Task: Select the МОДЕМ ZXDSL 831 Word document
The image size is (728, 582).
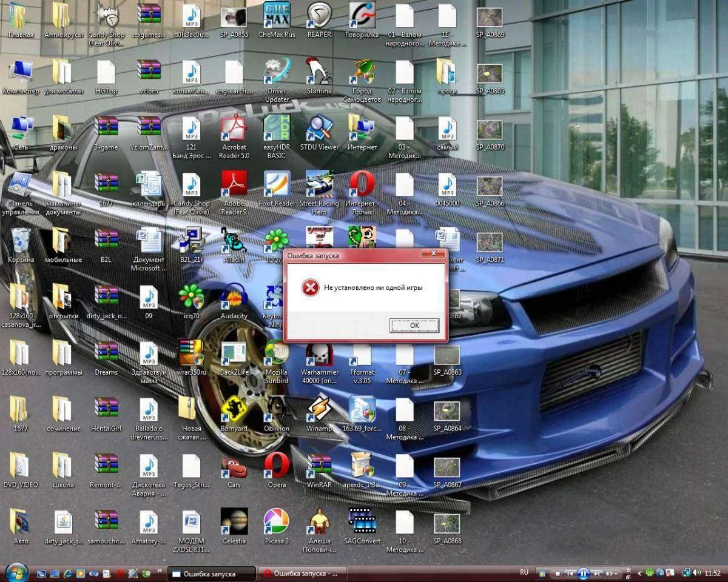Action: [191, 531]
